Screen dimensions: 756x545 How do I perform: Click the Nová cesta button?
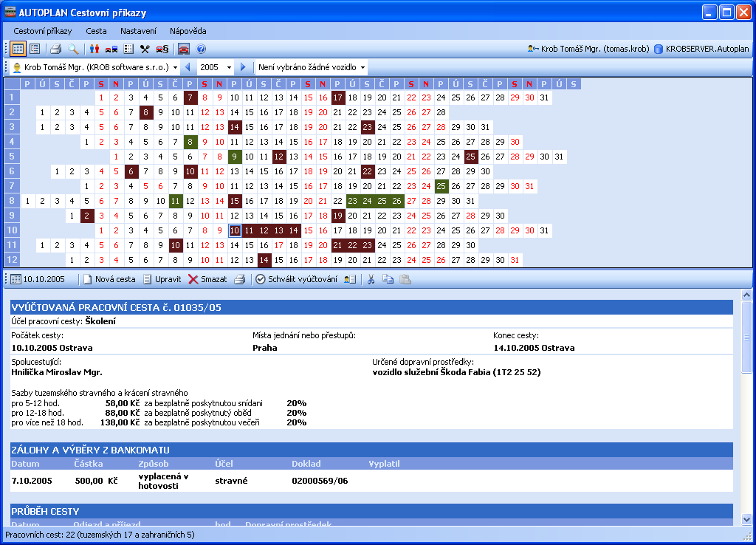tap(109, 279)
